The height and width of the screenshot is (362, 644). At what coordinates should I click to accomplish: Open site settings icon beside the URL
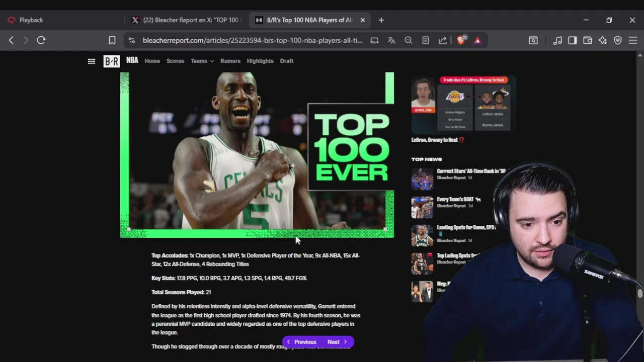click(x=131, y=40)
